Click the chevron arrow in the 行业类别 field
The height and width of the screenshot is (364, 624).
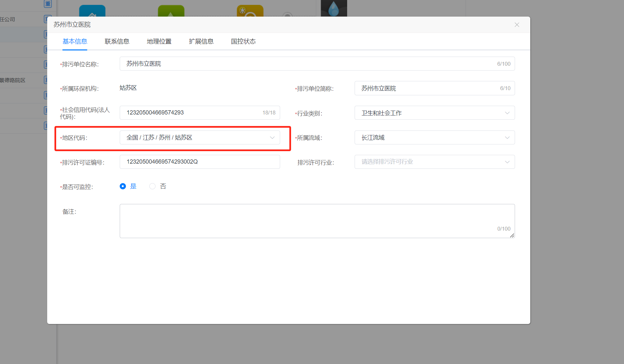(507, 113)
